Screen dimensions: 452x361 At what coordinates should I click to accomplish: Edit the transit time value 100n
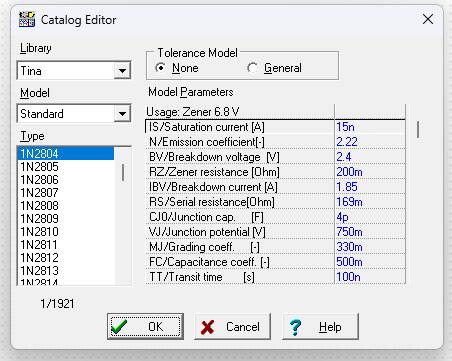pos(370,277)
